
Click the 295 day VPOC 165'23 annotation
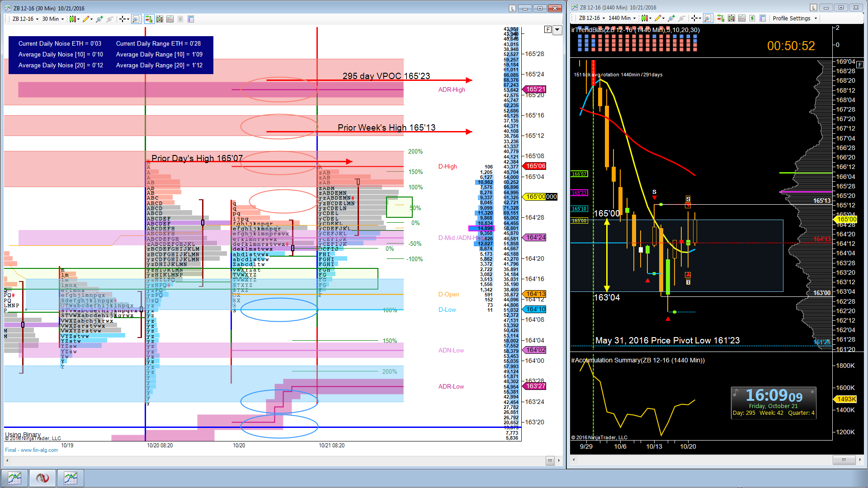coord(386,76)
